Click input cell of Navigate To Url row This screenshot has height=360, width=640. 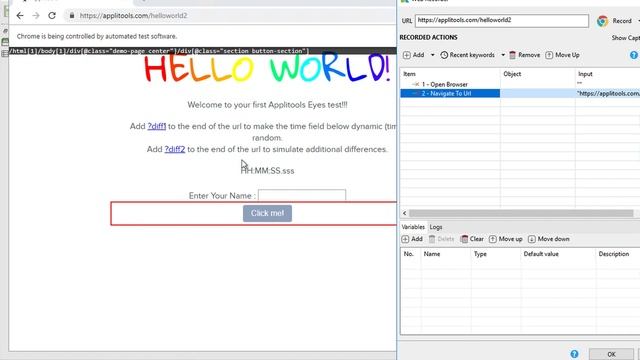click(608, 93)
